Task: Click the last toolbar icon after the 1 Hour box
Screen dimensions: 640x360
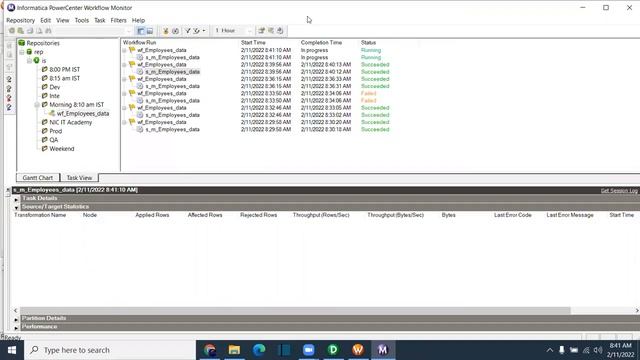Action: coord(280,31)
